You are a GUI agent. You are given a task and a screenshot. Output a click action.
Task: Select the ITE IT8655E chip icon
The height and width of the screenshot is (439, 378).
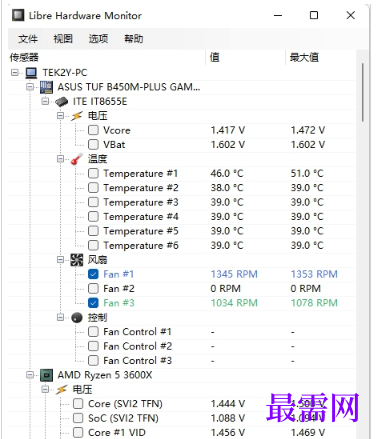pos(62,102)
